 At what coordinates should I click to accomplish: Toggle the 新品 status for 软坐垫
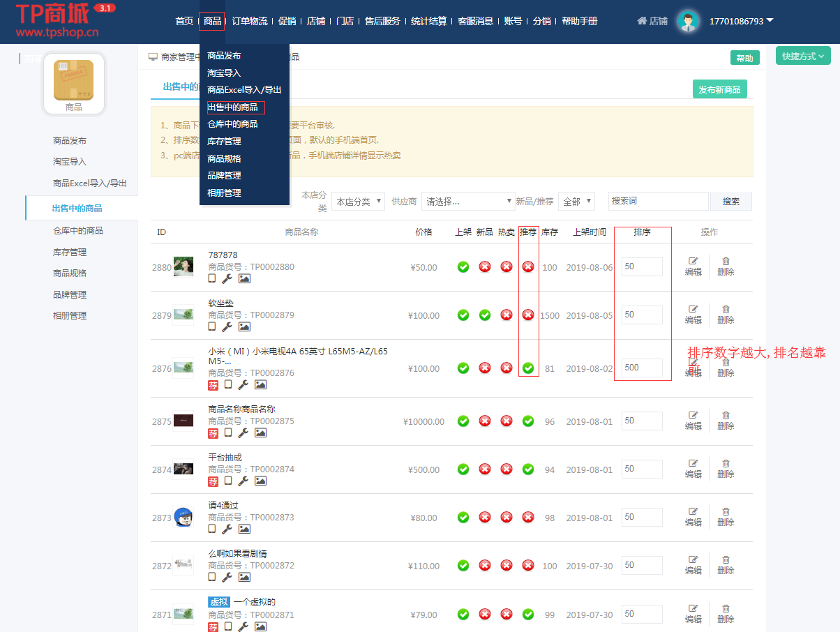pos(485,315)
